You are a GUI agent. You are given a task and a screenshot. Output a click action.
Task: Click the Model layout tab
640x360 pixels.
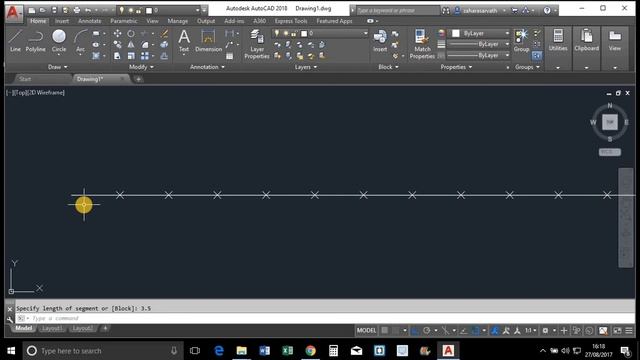(x=24, y=329)
